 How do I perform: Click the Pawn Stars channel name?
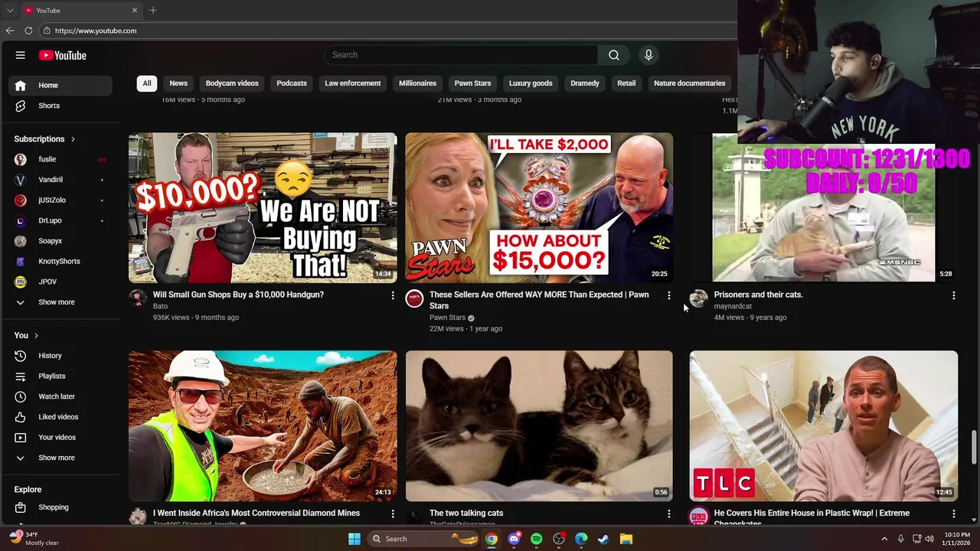(447, 318)
